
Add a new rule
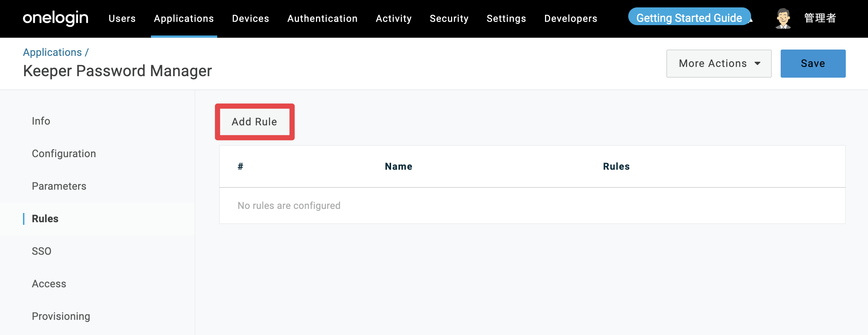[255, 122]
